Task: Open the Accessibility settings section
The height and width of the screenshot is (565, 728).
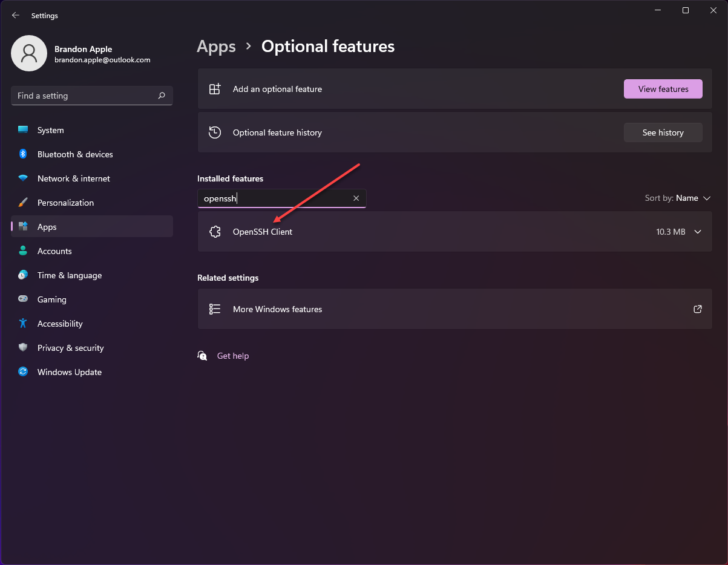Action: point(60,324)
